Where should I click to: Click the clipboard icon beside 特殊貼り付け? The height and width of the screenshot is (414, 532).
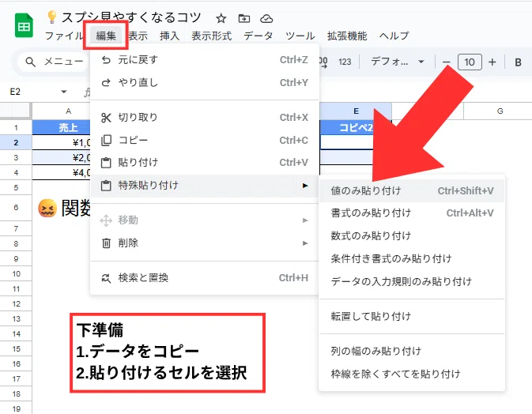coord(106,186)
